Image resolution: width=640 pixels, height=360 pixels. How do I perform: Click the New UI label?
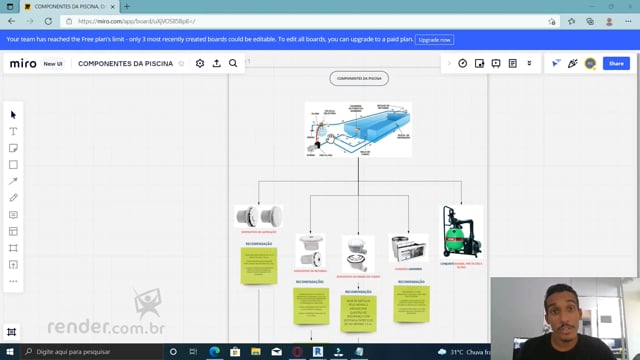[x=53, y=64]
